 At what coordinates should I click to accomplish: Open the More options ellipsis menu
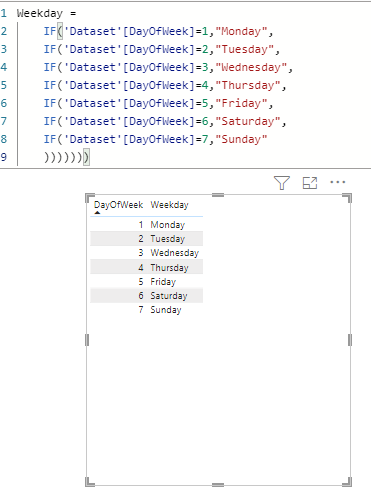tap(337, 182)
